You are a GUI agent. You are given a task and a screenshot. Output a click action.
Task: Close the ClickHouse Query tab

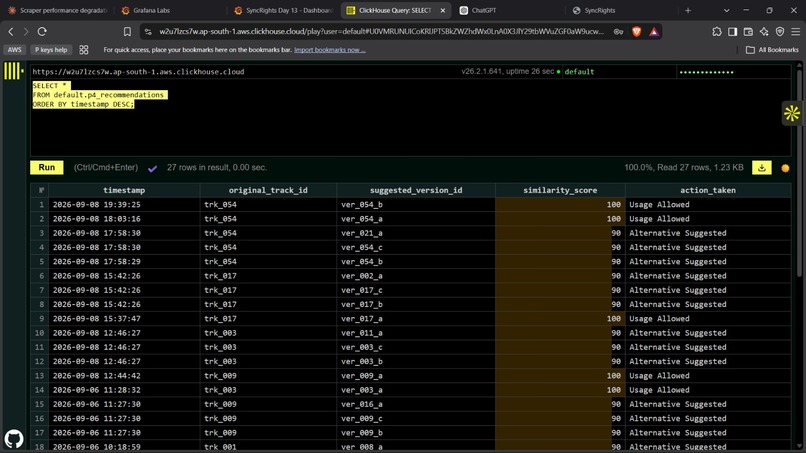[x=443, y=10]
